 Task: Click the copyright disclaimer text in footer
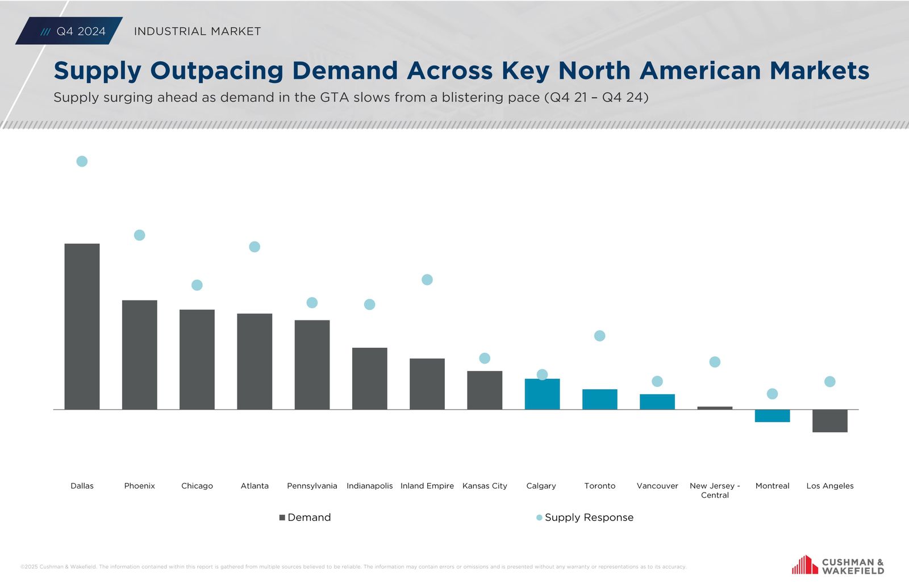[353, 566]
